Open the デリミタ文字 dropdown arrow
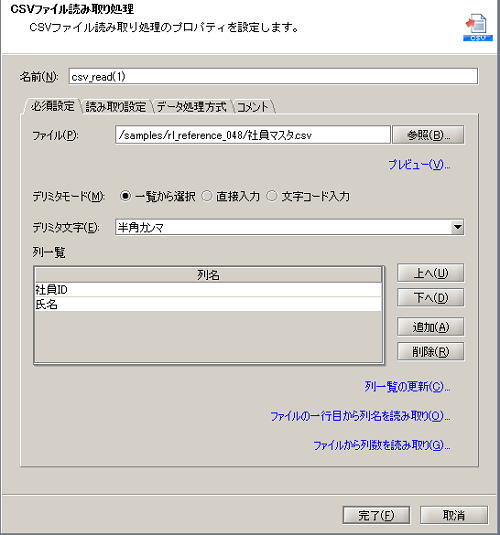Image resolution: width=500 pixels, height=535 pixels. pyautogui.click(x=457, y=227)
